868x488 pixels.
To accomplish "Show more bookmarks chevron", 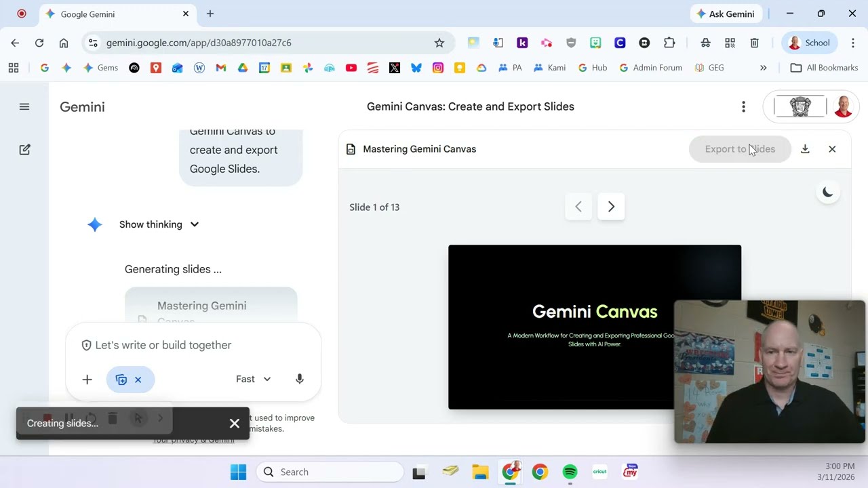I will click(764, 68).
